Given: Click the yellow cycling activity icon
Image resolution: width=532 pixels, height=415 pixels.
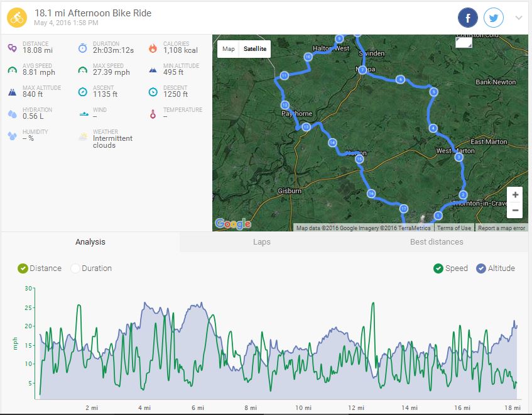Looking at the screenshot, I should tap(16, 18).
